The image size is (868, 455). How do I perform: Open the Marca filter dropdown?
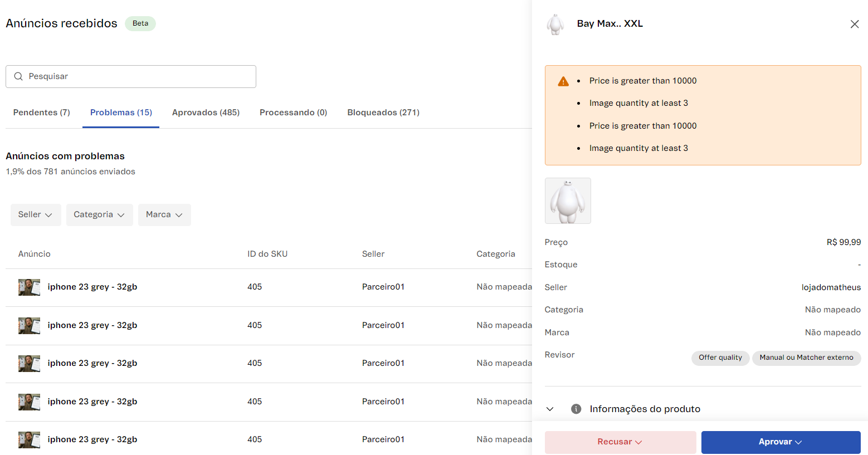[x=164, y=214]
